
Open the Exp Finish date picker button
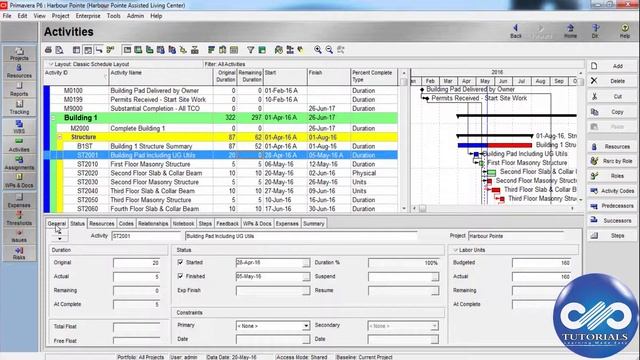306,291
